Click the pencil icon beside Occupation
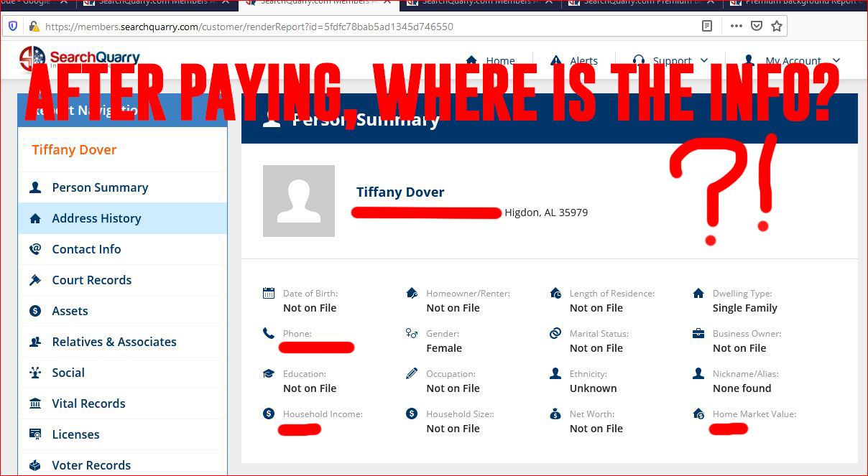This screenshot has height=476, width=868. click(412, 373)
